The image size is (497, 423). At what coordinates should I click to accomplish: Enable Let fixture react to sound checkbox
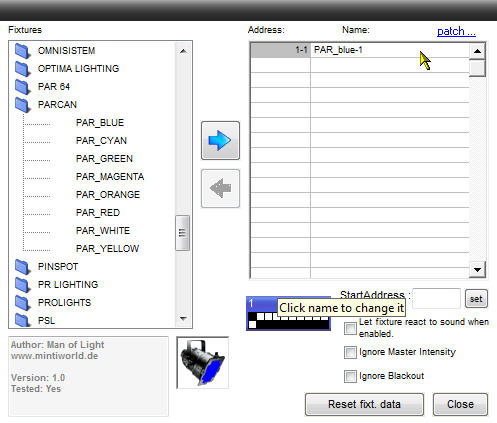[350, 328]
